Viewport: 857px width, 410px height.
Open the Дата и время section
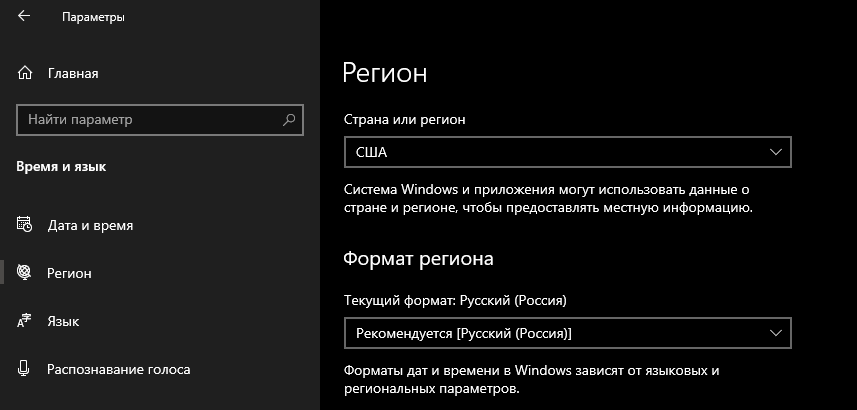(x=90, y=225)
